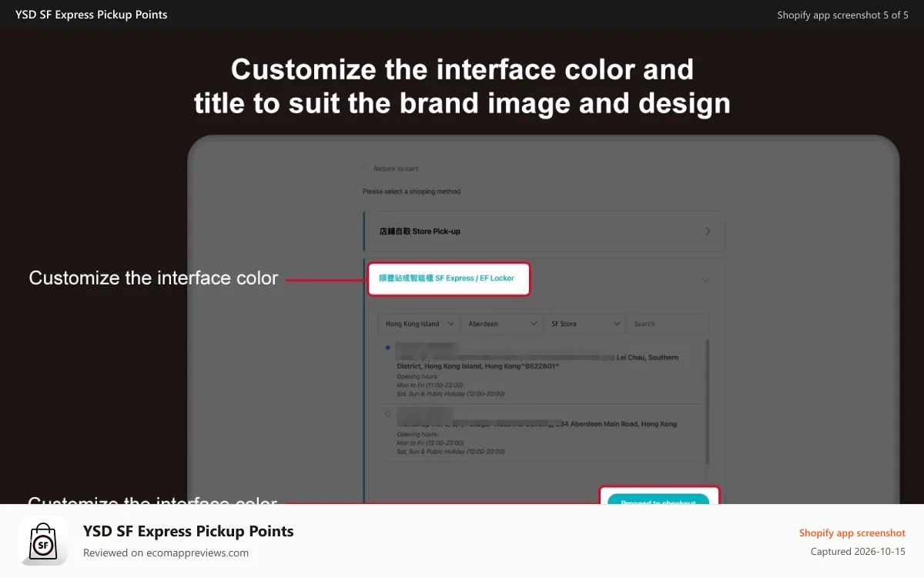Click the Lei Chau, Southern District address text
Screen dimensions: 924x578
click(537, 362)
